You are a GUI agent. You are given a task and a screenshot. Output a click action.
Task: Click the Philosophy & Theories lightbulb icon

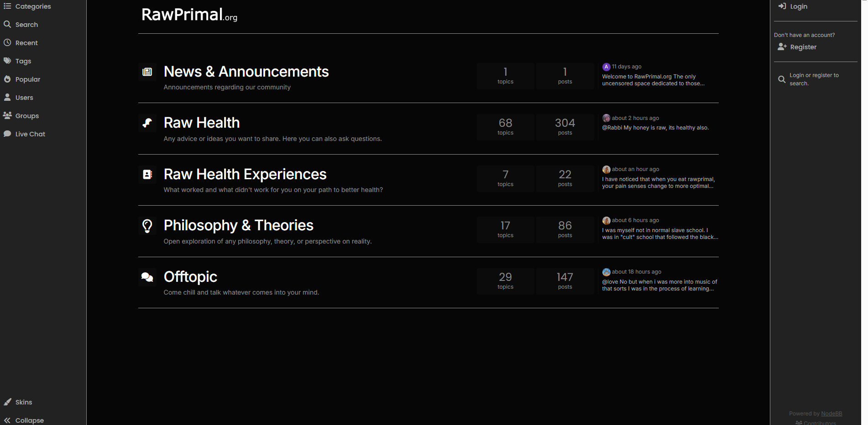coord(147,226)
